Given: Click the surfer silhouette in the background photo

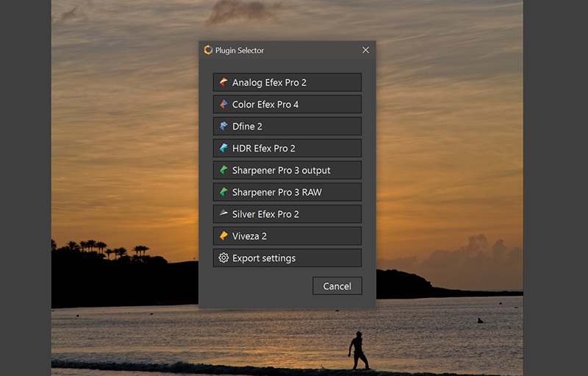Looking at the screenshot, I should (x=358, y=350).
